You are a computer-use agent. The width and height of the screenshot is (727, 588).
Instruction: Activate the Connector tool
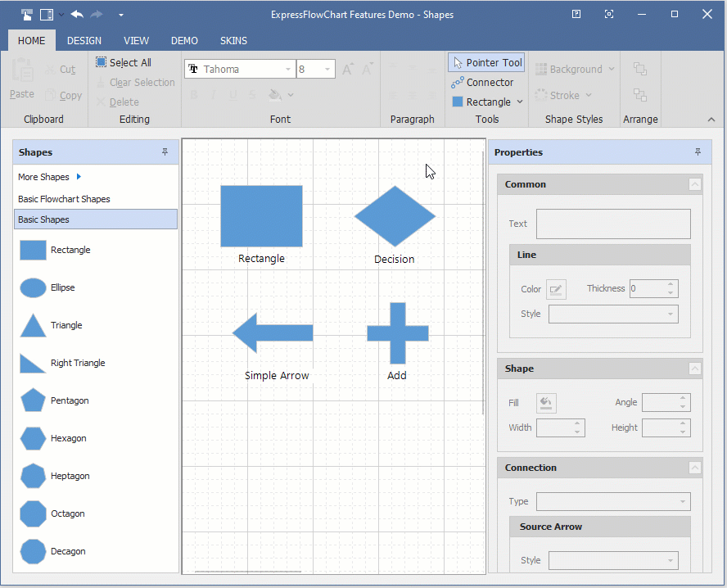[x=482, y=82]
